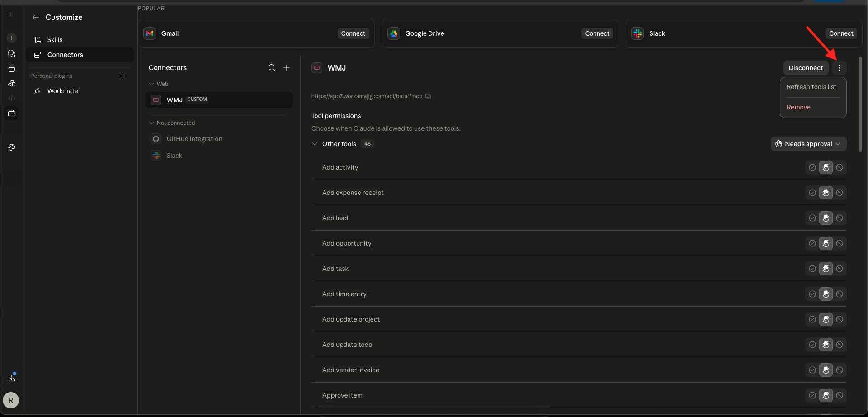Copy the WMJ MCP URL
Viewport: 868px width, 417px height.
tap(428, 96)
